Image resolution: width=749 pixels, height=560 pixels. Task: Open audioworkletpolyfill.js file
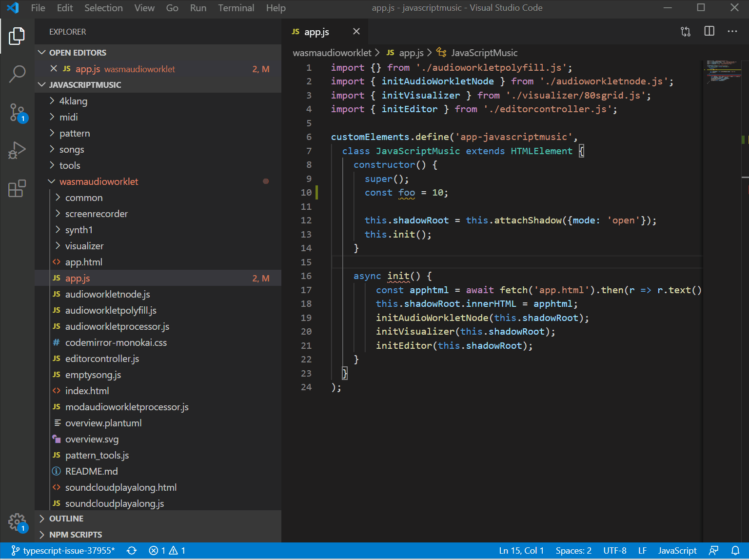point(158,310)
